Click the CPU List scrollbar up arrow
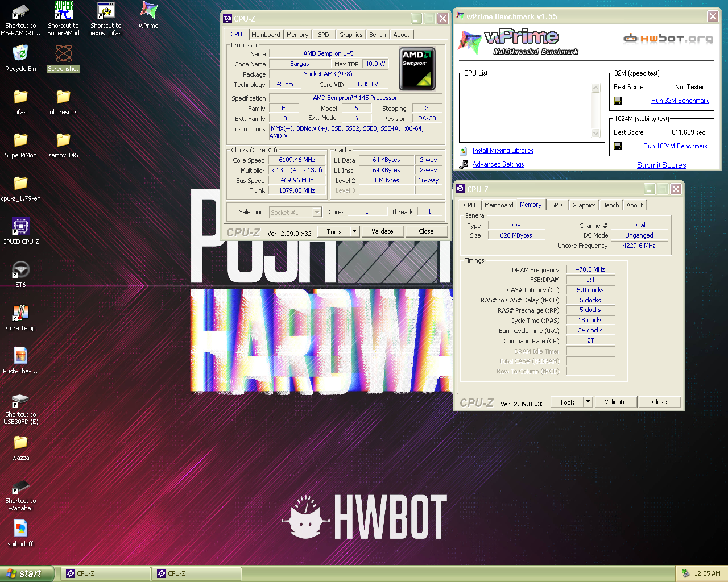The width and height of the screenshot is (728, 582). (x=596, y=88)
